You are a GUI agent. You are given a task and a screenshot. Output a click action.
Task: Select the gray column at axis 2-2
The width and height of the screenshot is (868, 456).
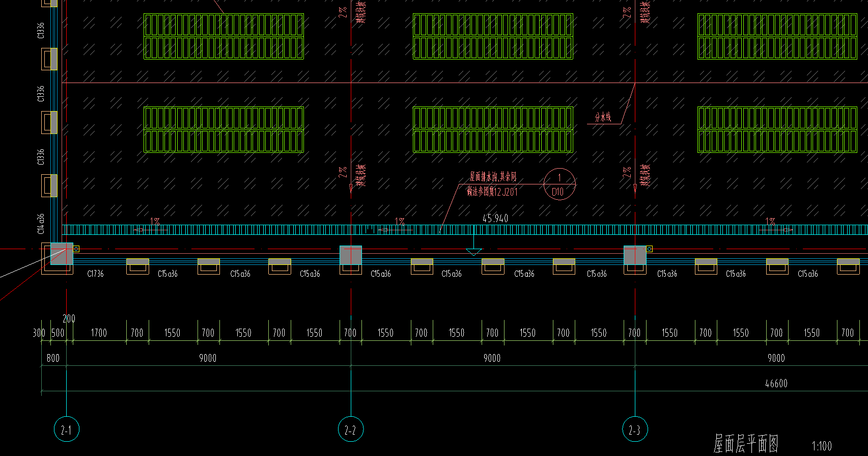(x=351, y=255)
